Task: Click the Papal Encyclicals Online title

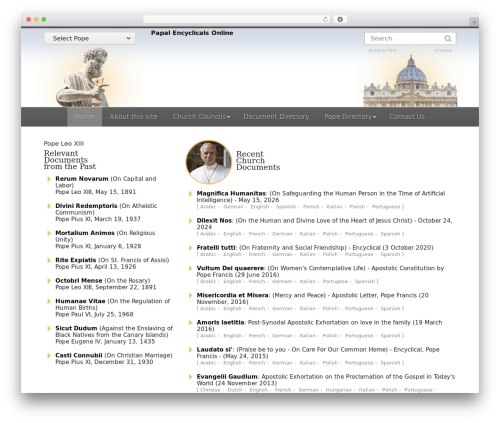Action: pyautogui.click(x=192, y=33)
